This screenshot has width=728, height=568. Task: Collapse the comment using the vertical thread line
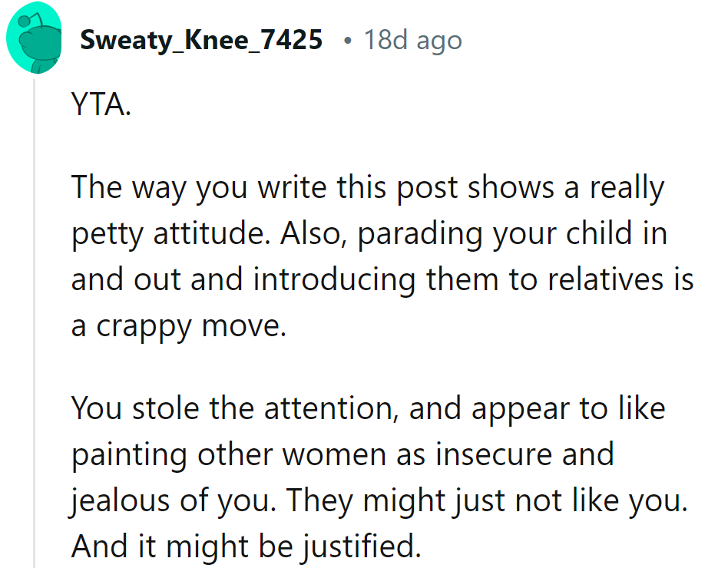click(x=34, y=323)
